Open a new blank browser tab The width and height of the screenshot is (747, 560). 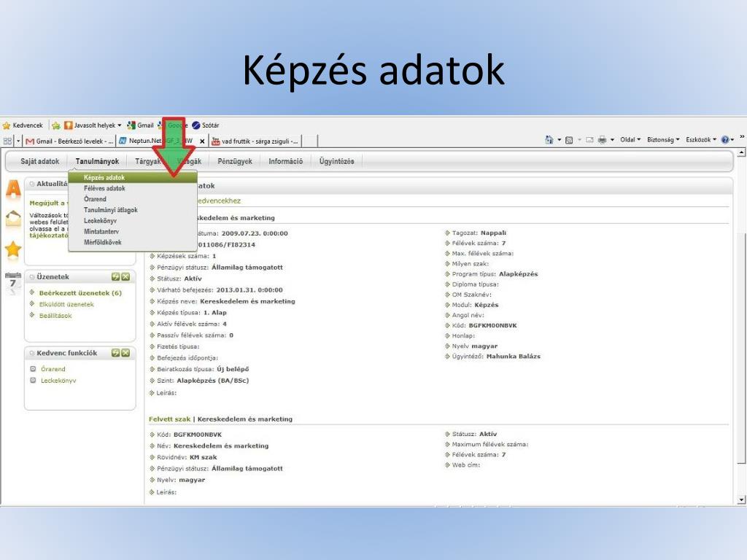point(310,141)
